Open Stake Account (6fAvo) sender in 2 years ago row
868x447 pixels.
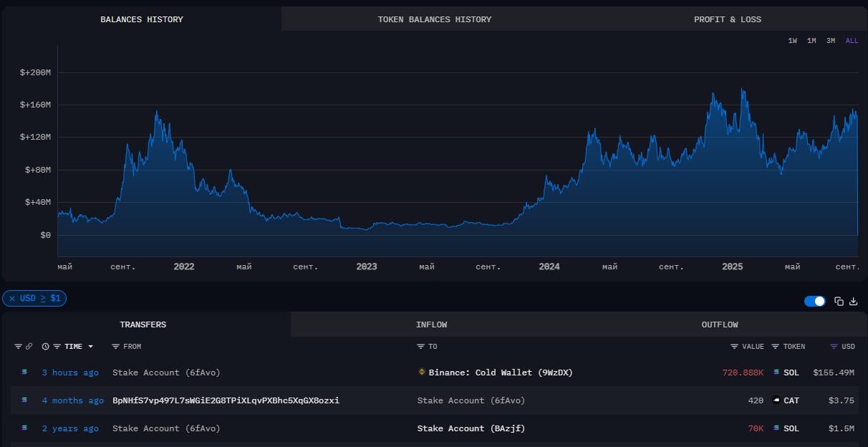[x=166, y=428]
